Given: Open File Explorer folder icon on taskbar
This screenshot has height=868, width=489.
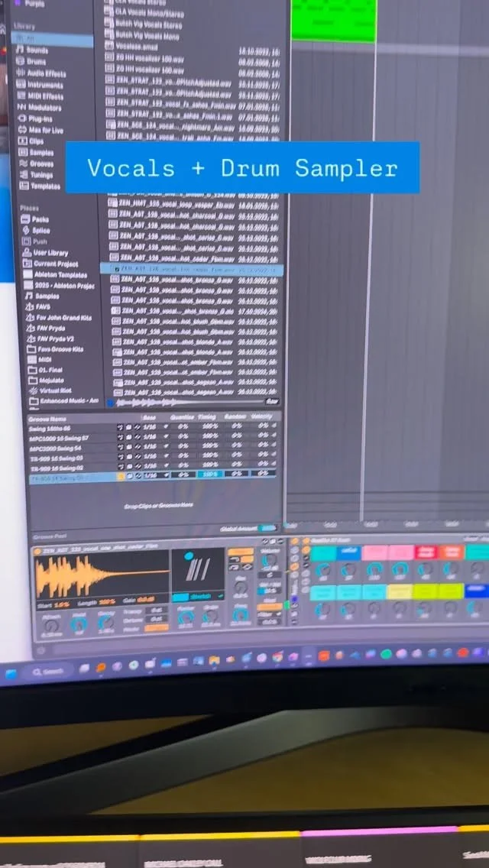Looking at the screenshot, I should tap(214, 660).
